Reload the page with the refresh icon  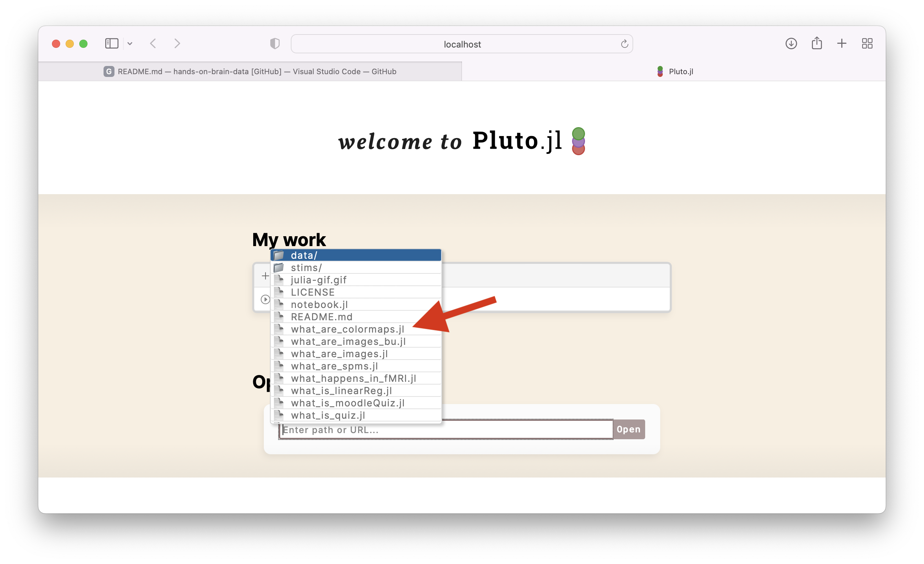coord(624,44)
